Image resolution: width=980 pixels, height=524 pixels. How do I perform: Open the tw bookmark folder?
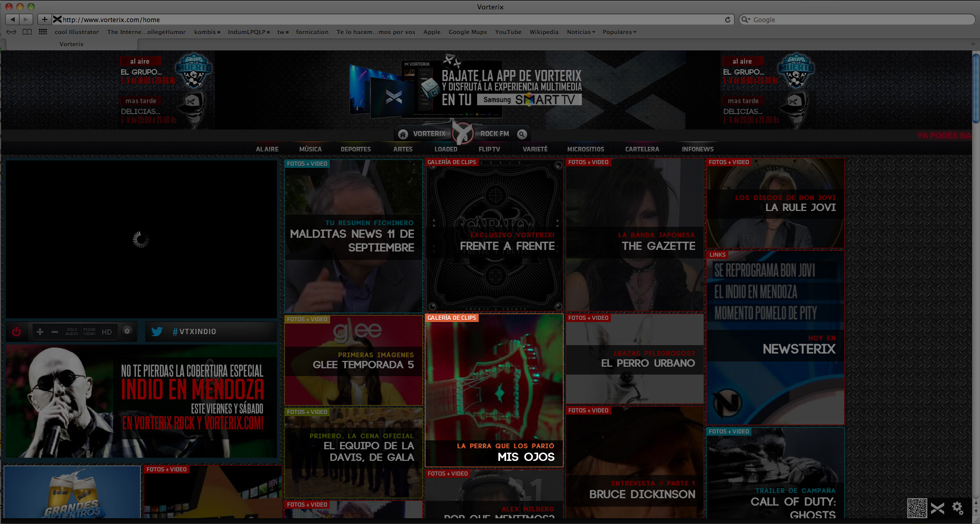pyautogui.click(x=283, y=32)
